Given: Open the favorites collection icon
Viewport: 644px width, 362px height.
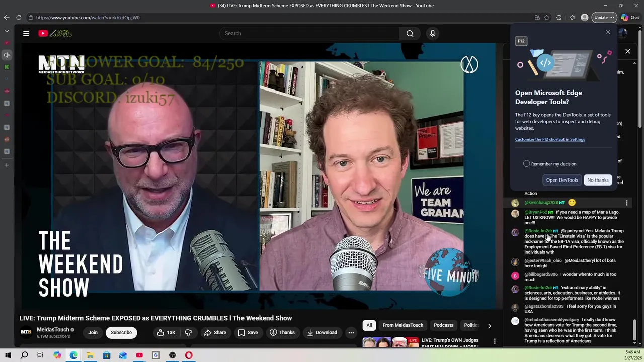Looking at the screenshot, I should click(x=573, y=17).
